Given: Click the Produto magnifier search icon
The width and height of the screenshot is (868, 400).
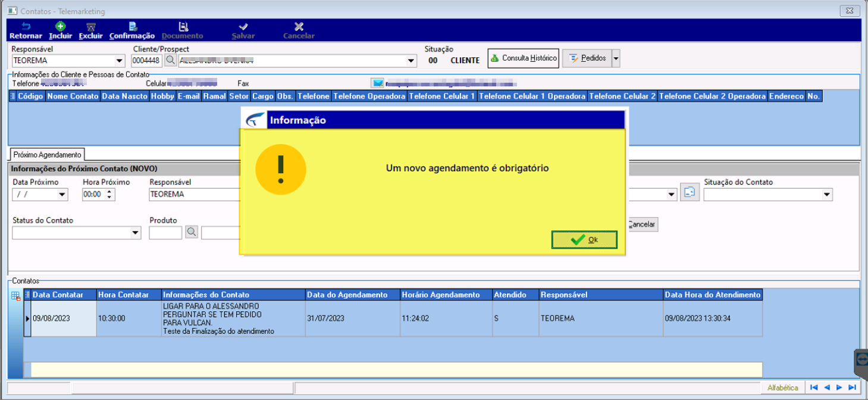Looking at the screenshot, I should [x=192, y=232].
